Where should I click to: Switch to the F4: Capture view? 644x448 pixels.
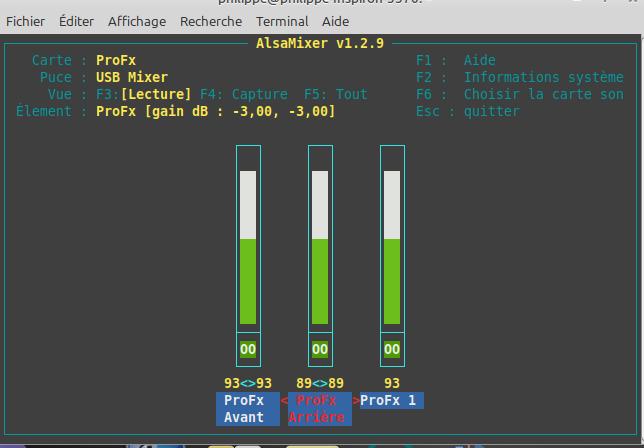click(x=244, y=94)
